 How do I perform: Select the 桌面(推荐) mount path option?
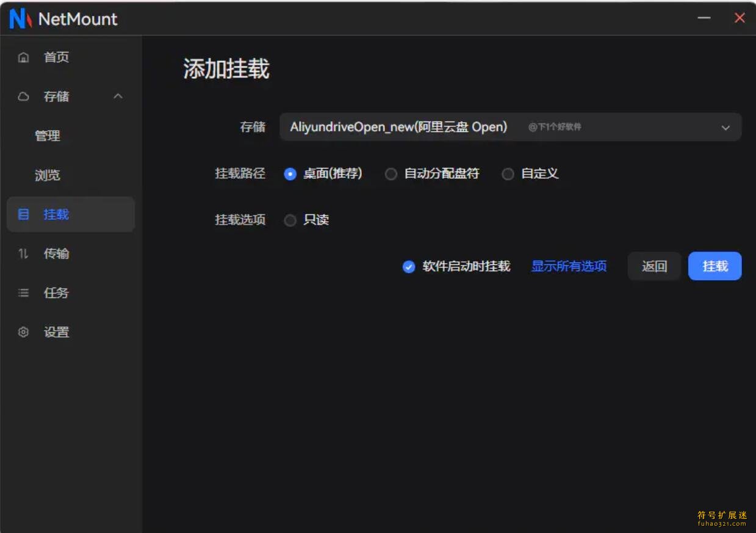click(290, 174)
